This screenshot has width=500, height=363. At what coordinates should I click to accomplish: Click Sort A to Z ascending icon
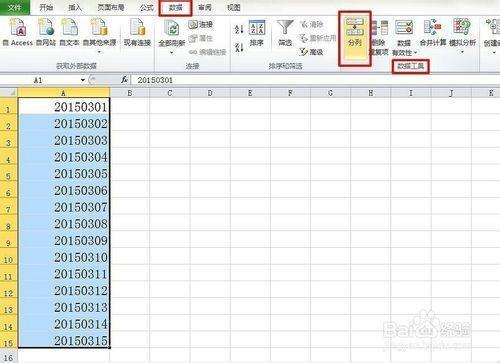pyautogui.click(x=239, y=29)
